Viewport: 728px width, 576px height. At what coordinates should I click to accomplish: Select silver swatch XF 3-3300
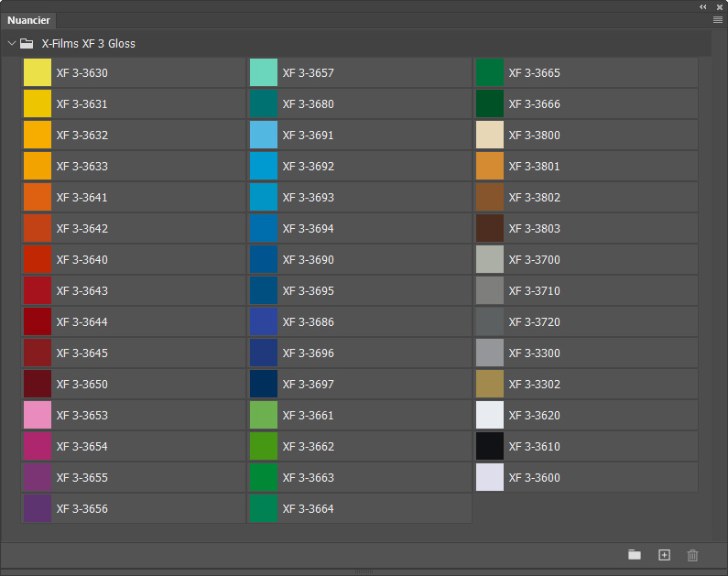(490, 353)
